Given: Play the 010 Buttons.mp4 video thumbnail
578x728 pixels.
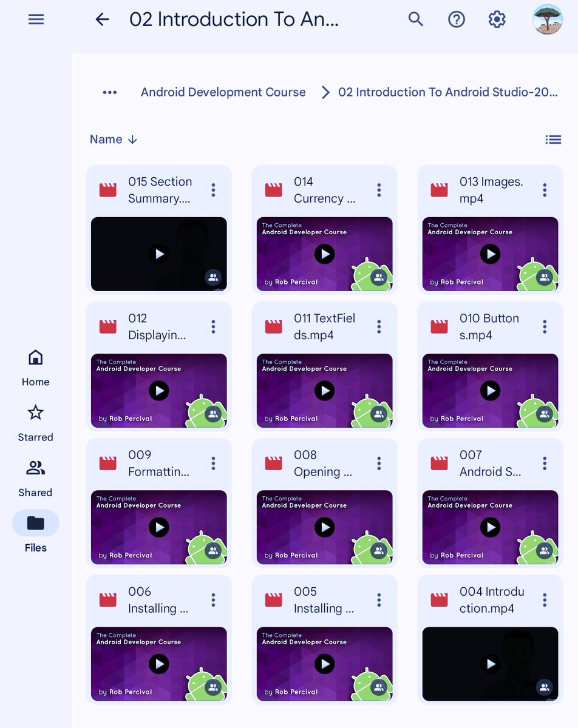Looking at the screenshot, I should pyautogui.click(x=490, y=391).
